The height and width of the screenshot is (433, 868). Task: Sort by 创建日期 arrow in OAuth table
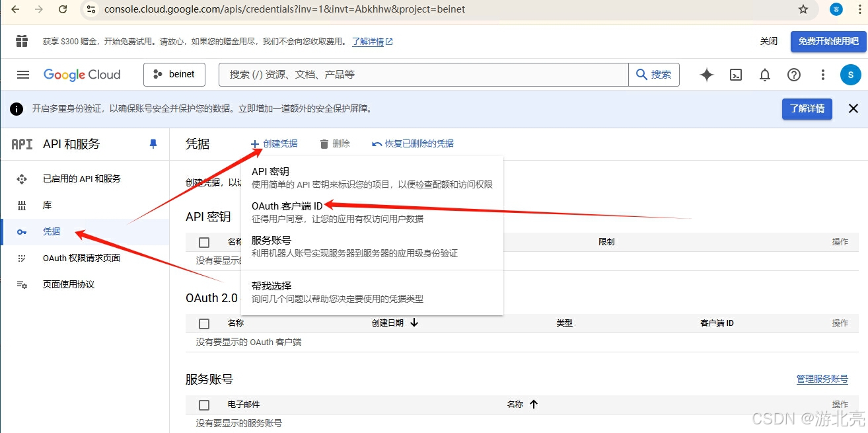click(x=415, y=323)
